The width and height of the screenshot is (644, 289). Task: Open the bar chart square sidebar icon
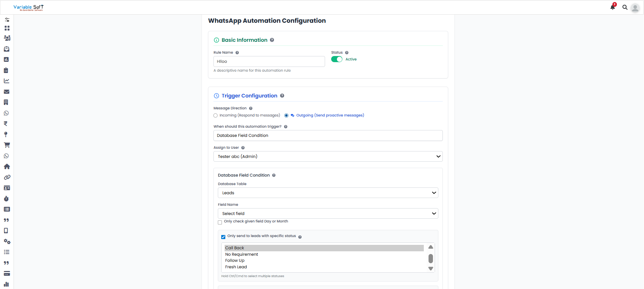(6, 59)
